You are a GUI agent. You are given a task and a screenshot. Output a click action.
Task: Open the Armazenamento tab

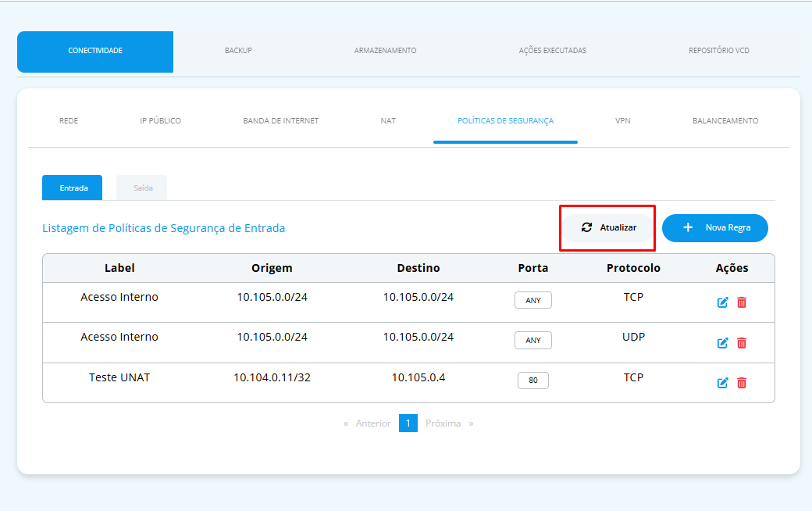385,51
